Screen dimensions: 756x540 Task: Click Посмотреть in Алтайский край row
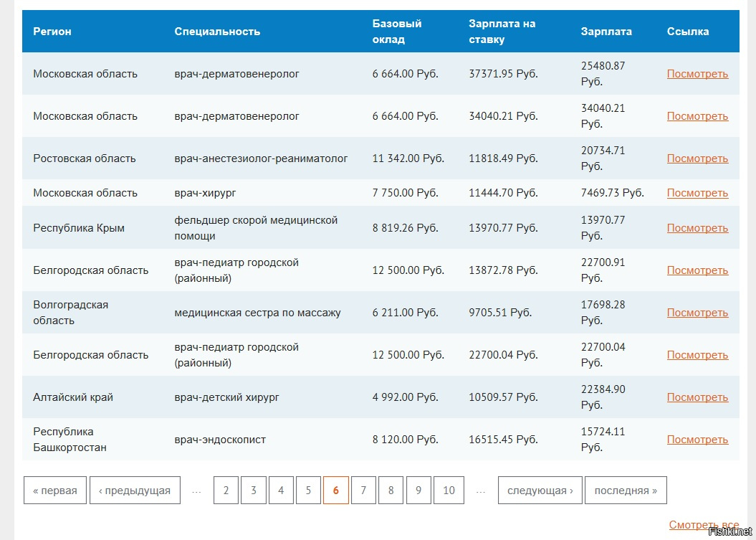(x=697, y=397)
